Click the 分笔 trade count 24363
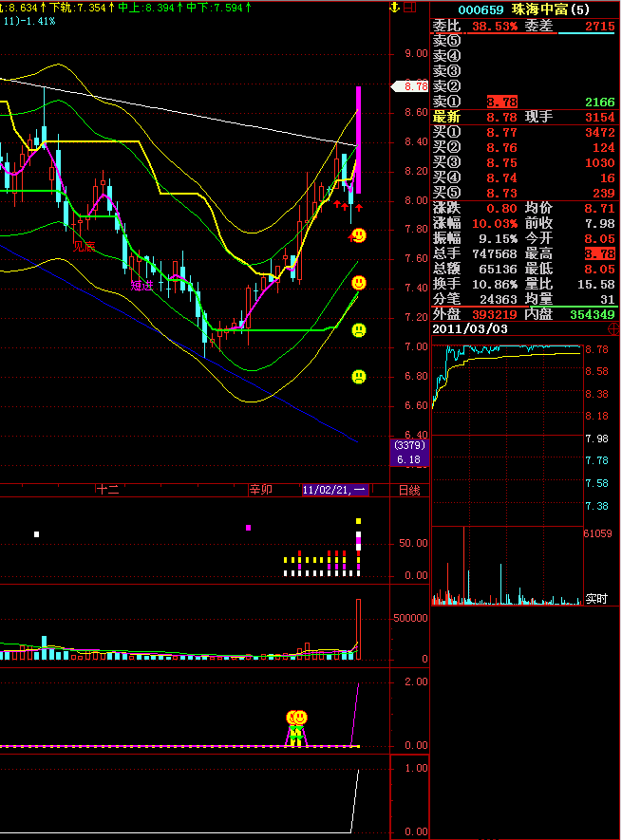 pyautogui.click(x=499, y=300)
